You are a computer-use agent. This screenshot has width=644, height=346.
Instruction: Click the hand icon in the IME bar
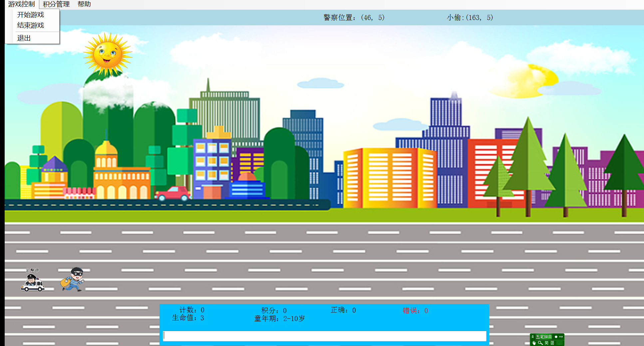(x=534, y=343)
